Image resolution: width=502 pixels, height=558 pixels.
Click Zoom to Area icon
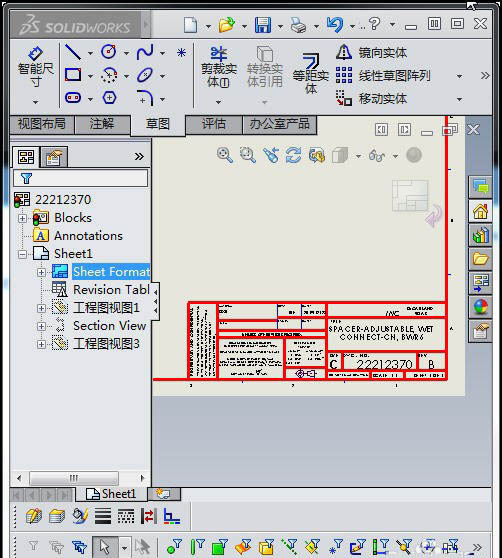click(248, 155)
